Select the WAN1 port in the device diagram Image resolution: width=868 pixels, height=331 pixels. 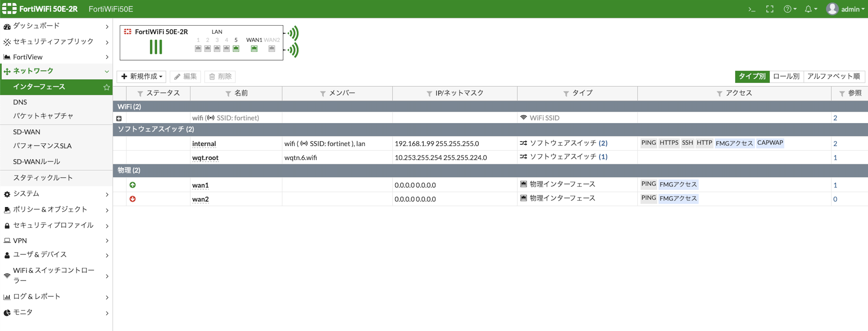click(x=254, y=49)
